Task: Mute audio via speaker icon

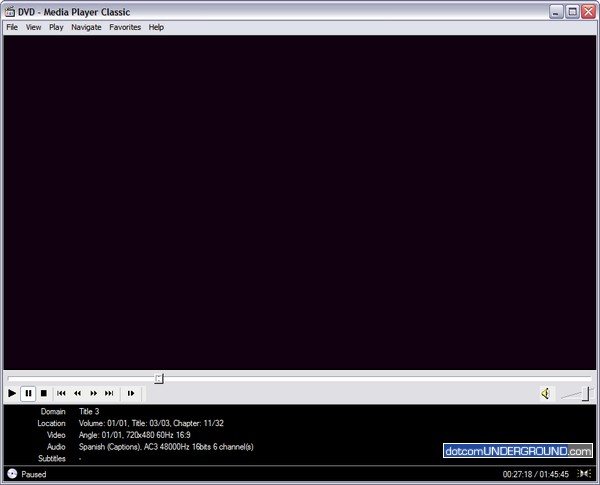Action: [x=546, y=393]
